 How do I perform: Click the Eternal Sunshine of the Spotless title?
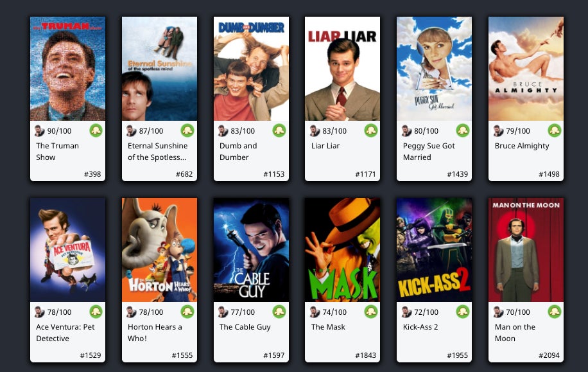click(157, 151)
